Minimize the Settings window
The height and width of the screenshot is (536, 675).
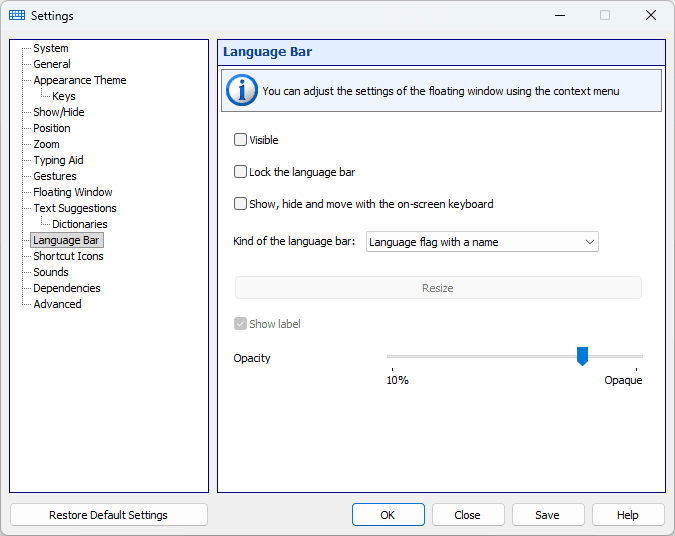click(560, 15)
